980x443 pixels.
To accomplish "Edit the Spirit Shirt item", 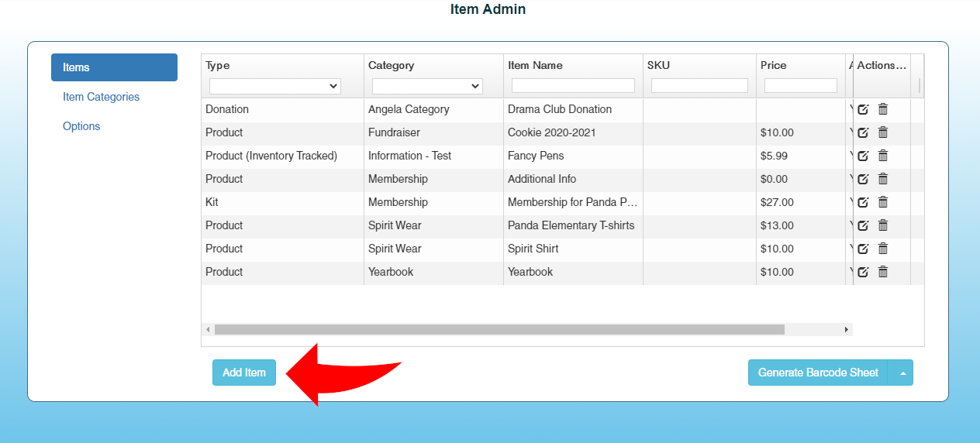I will point(863,249).
